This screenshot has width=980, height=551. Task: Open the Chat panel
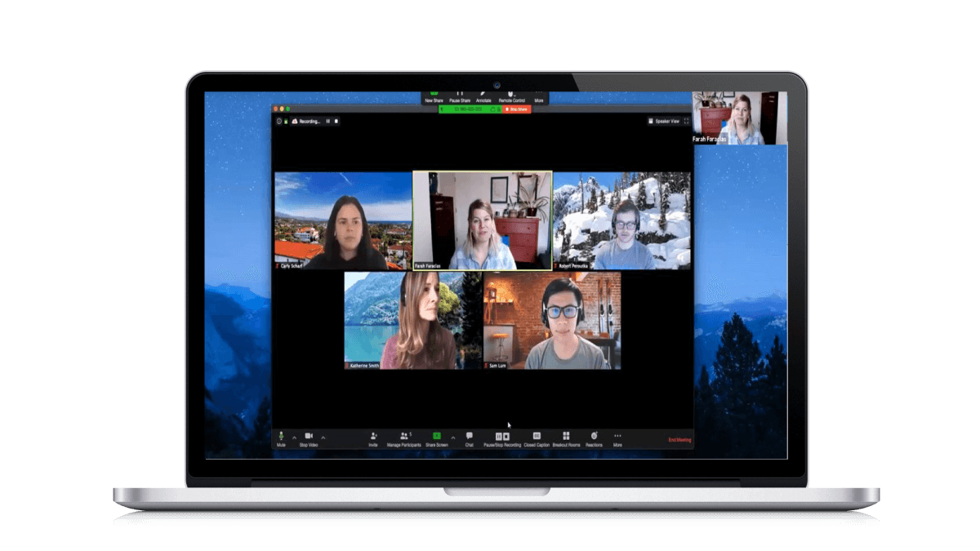[469, 437]
